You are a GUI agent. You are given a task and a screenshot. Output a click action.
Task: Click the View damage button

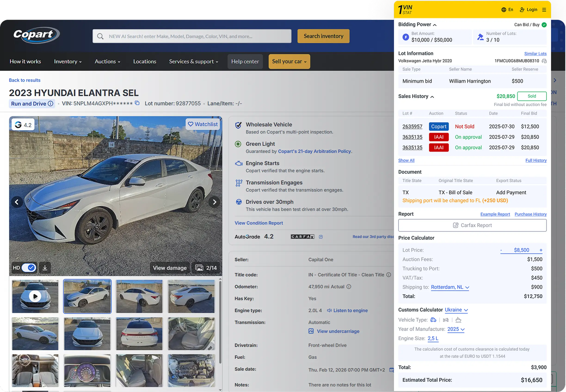[x=170, y=268]
